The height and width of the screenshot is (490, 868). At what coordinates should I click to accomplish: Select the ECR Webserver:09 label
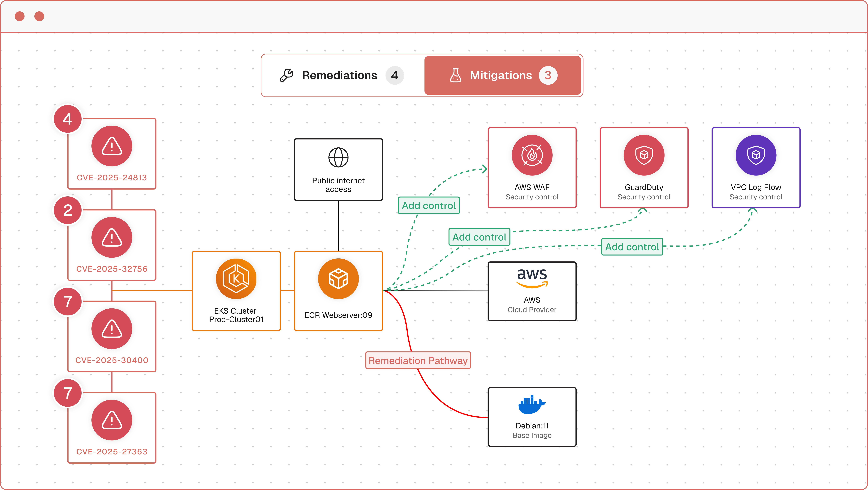(x=338, y=315)
